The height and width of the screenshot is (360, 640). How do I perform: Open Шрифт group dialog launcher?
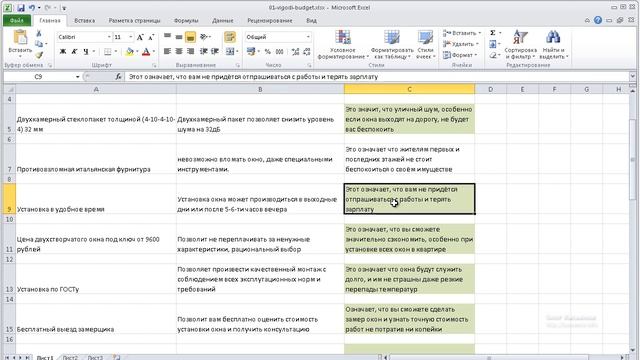(x=154, y=65)
